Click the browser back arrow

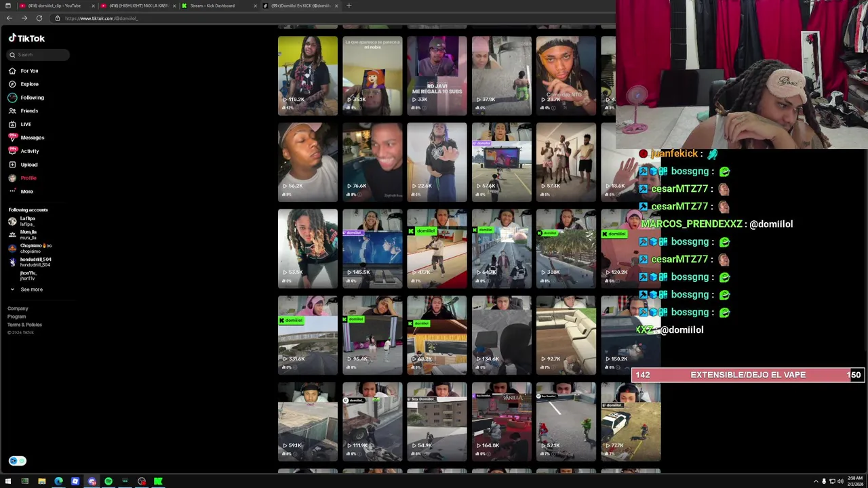[9, 18]
